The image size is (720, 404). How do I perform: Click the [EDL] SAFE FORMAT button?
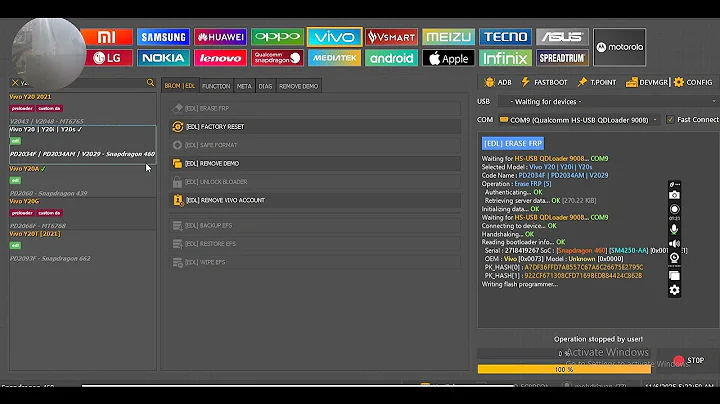coord(315,145)
